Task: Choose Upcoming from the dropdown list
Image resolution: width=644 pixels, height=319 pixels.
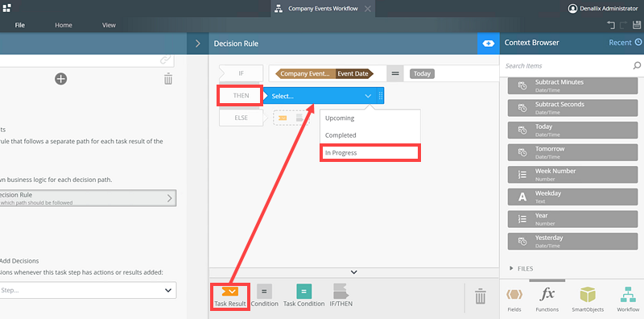Action: (x=370, y=118)
